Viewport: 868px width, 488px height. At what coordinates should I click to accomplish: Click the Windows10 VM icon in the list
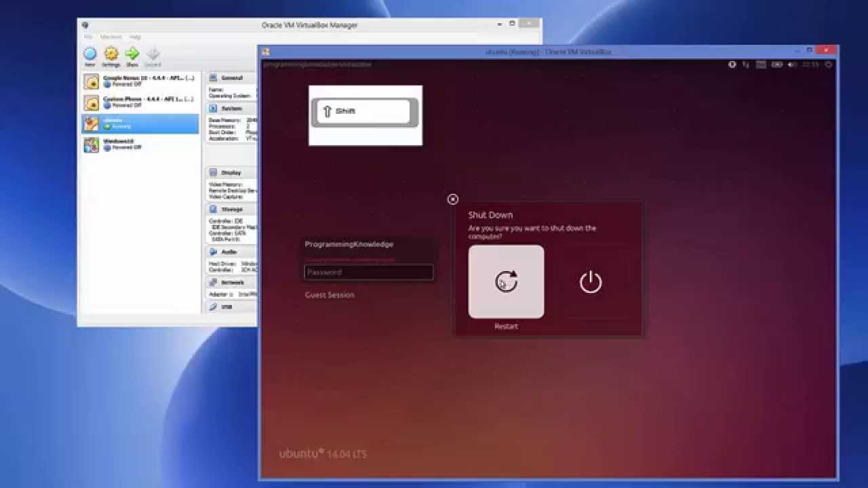click(91, 144)
